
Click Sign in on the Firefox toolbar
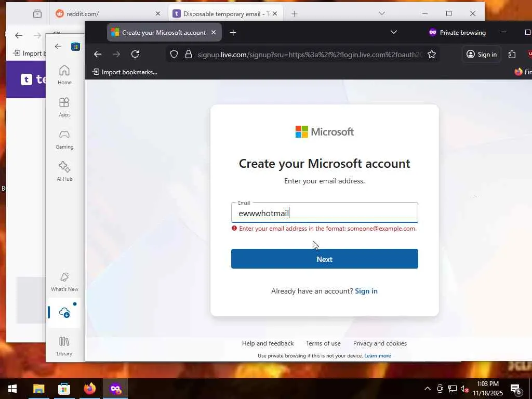click(x=482, y=54)
